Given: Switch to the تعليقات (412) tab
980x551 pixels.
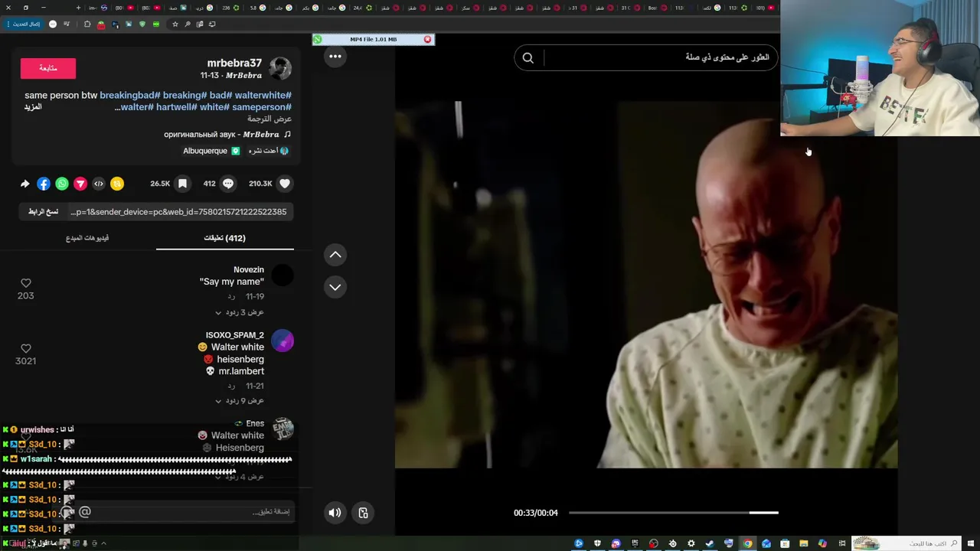Looking at the screenshot, I should (224, 238).
